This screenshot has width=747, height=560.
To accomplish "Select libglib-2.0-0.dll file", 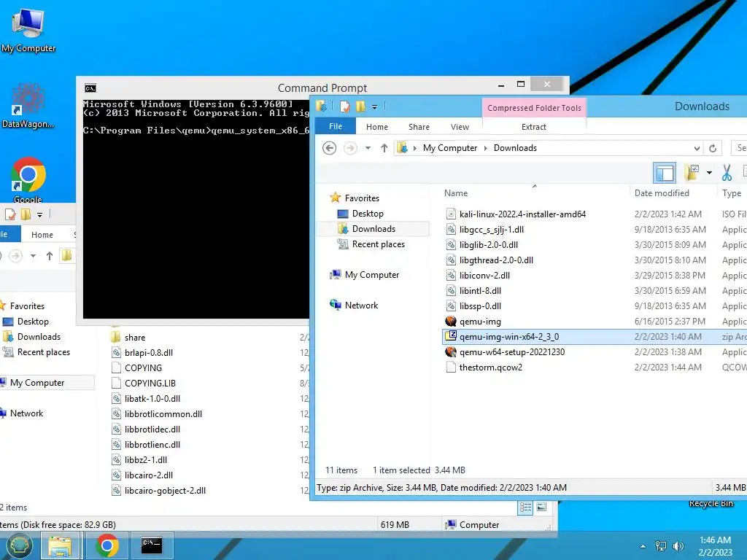I will click(x=488, y=244).
